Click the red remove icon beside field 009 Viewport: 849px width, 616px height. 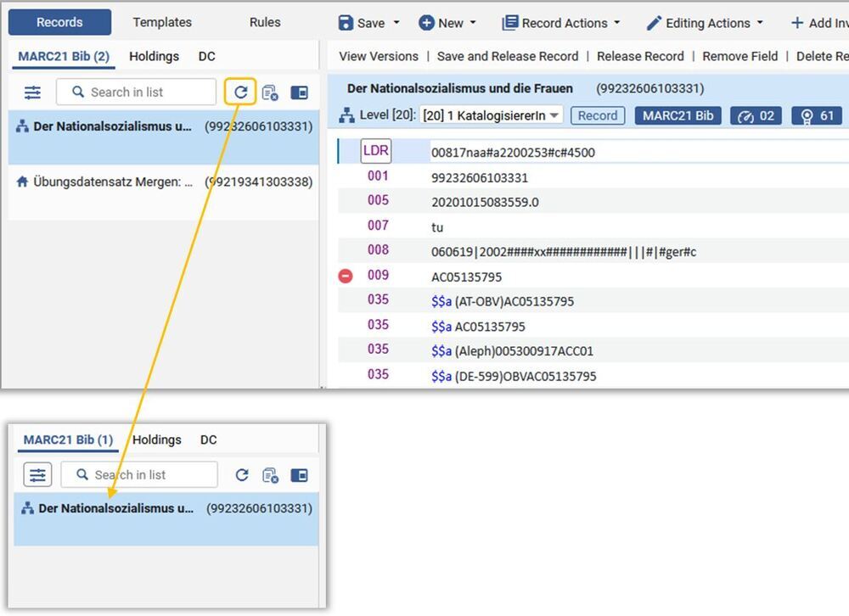click(x=346, y=276)
